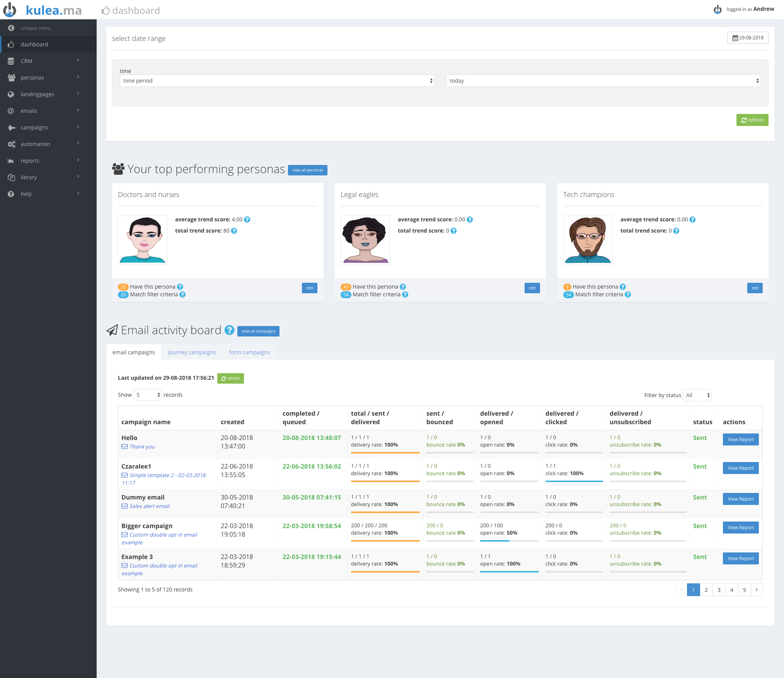Screen dimensions: 784x678
Task: Click the help icon beside average trend score 4.00
Action: (247, 219)
